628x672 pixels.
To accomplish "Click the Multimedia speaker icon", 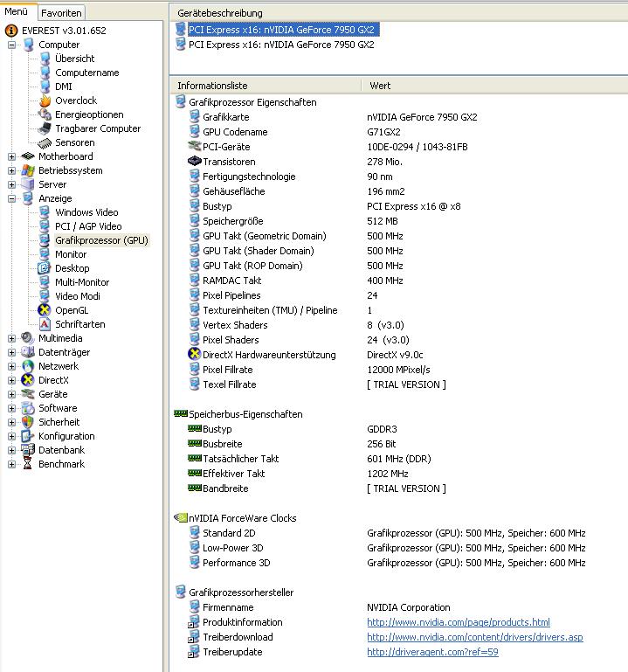I will [28, 338].
